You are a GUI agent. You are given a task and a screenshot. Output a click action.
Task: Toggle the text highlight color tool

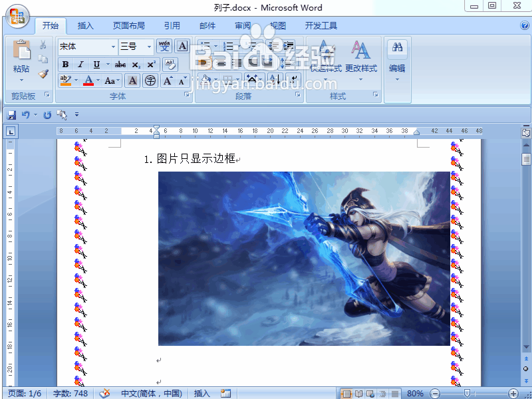point(65,80)
